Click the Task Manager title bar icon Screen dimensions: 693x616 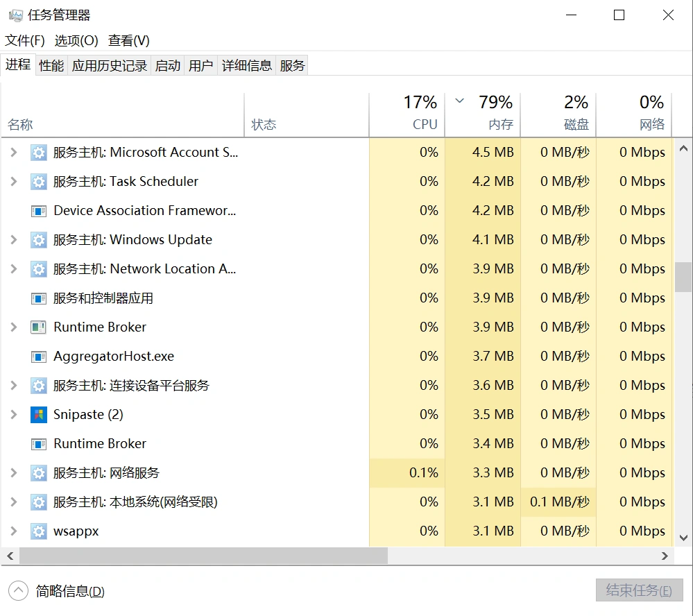click(15, 14)
